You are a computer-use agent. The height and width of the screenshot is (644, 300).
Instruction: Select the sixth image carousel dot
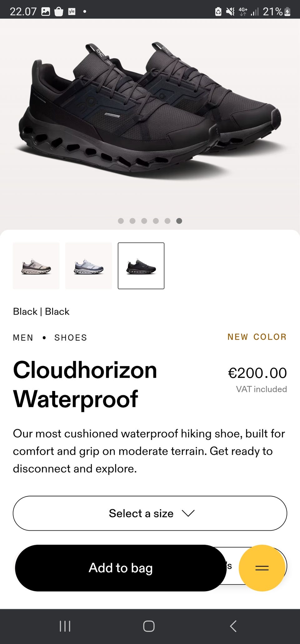tap(179, 221)
